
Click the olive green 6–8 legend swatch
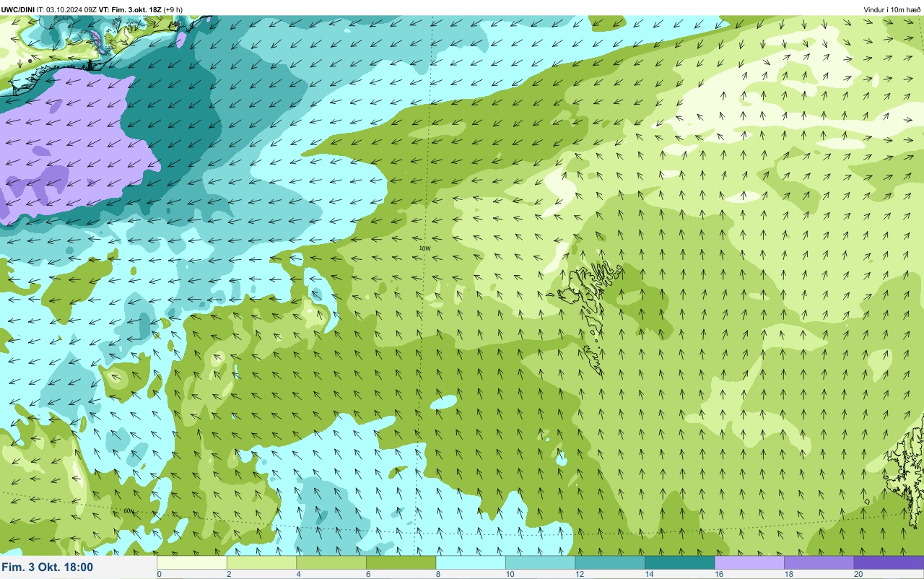click(401, 562)
